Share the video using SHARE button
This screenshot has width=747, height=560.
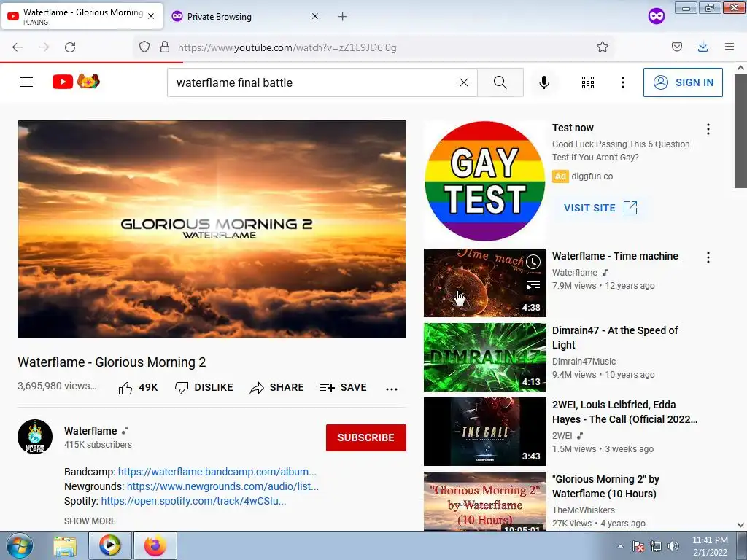[x=276, y=388]
